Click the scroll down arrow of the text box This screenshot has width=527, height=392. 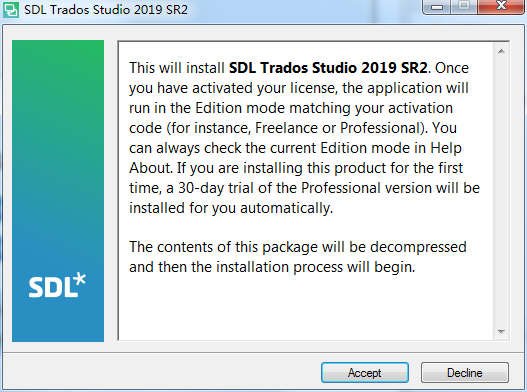501,332
